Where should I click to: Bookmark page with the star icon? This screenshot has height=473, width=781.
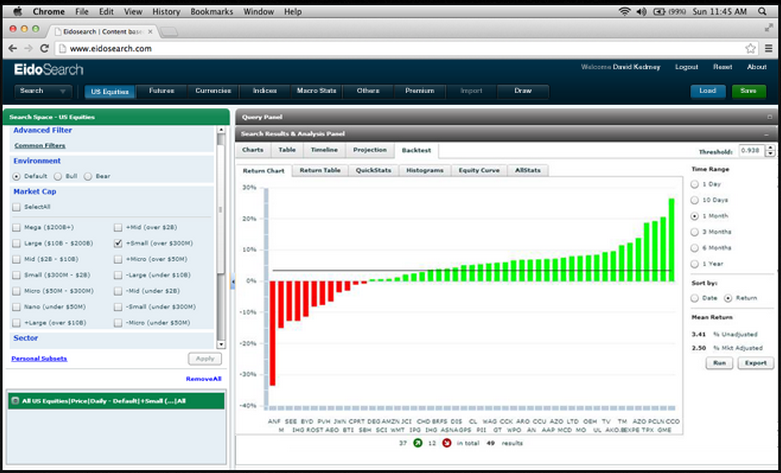750,48
